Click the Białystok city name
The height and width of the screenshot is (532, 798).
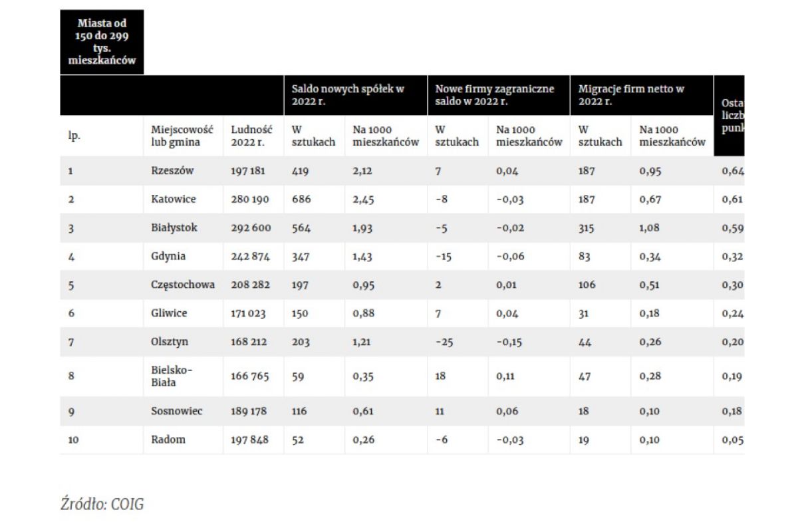[174, 228]
